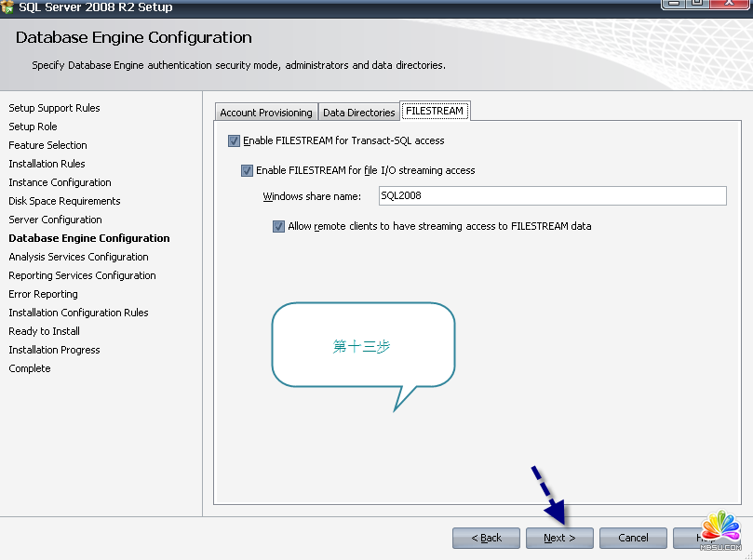
Task: Select Server Configuration in step list
Action: tap(55, 220)
